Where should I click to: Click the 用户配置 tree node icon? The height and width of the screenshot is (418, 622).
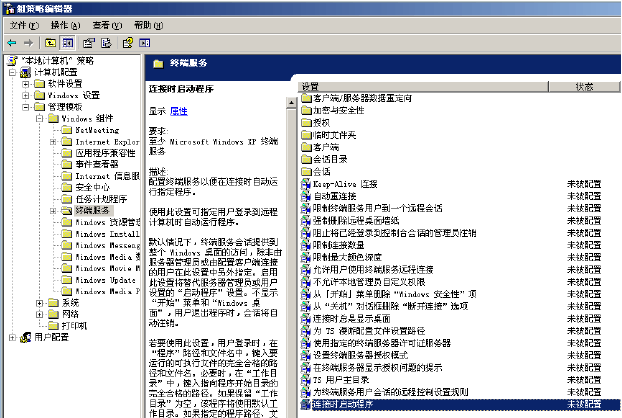(x=25, y=337)
